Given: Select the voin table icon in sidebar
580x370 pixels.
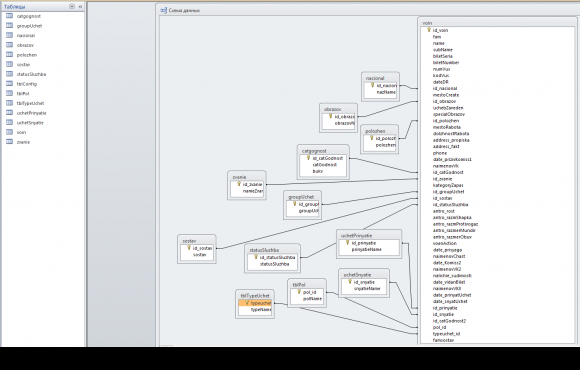Looking at the screenshot, I should [x=10, y=132].
